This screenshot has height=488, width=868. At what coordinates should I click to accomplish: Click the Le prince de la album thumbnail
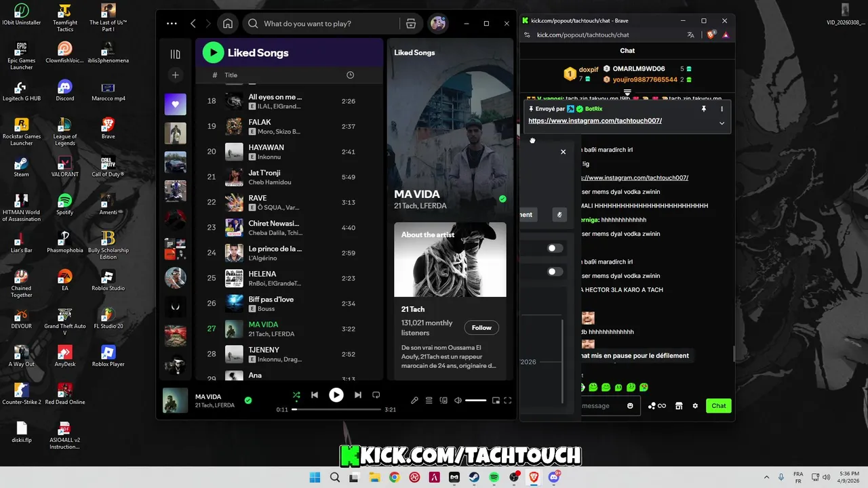click(x=234, y=253)
